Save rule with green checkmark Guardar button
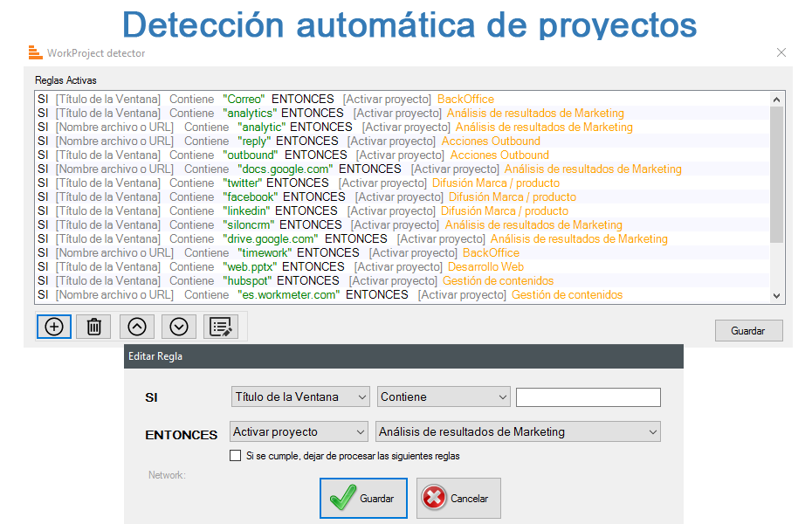812x524 pixels. coord(363,499)
